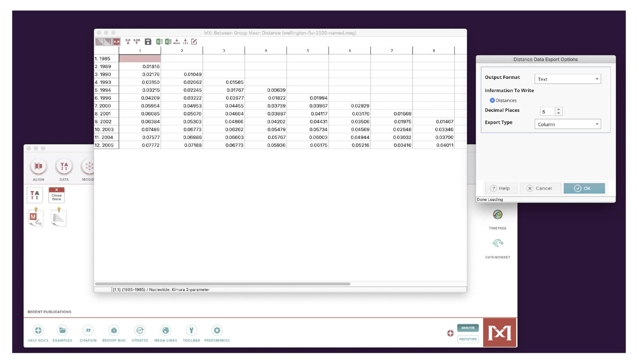Increase displayed decimal precision in toolbar

pos(137,41)
